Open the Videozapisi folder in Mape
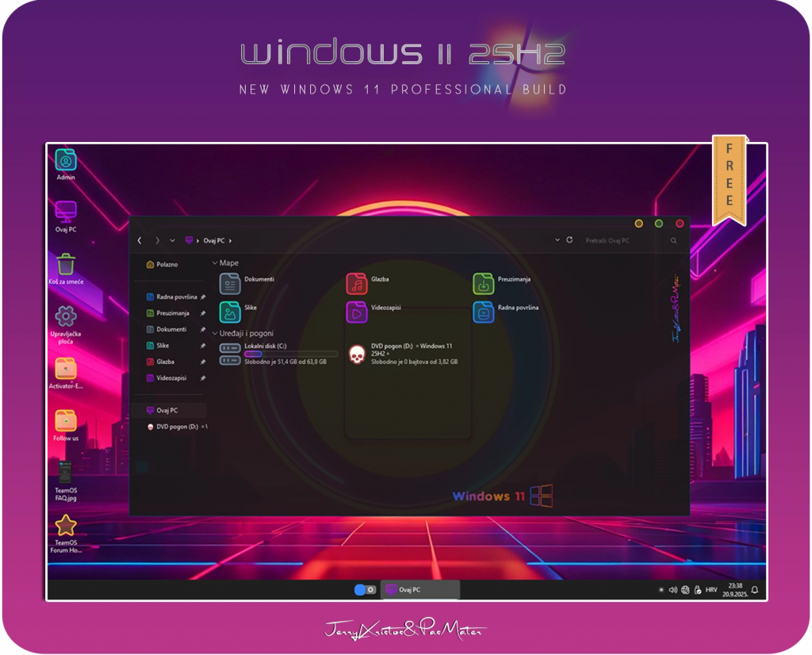Image resolution: width=812 pixels, height=655 pixels. pos(357,312)
